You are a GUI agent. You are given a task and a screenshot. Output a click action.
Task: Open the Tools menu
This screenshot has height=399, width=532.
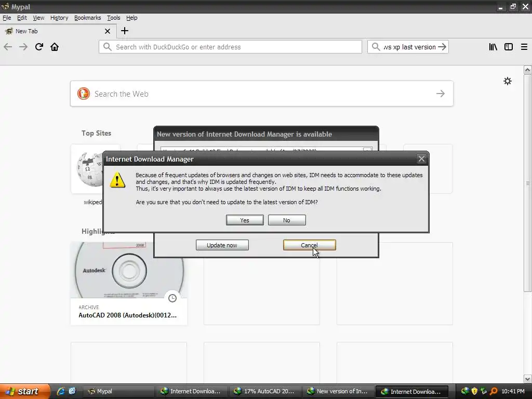(113, 18)
